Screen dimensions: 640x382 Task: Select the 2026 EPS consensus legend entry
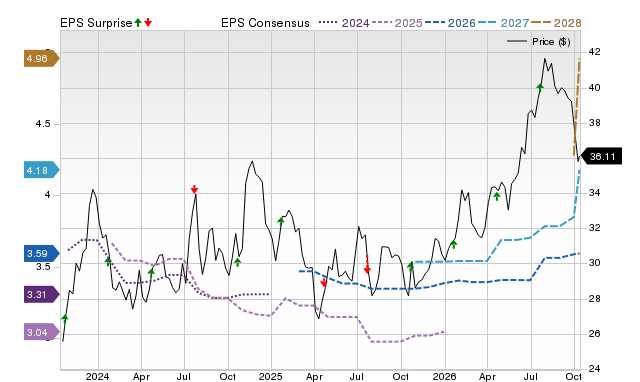[450, 23]
